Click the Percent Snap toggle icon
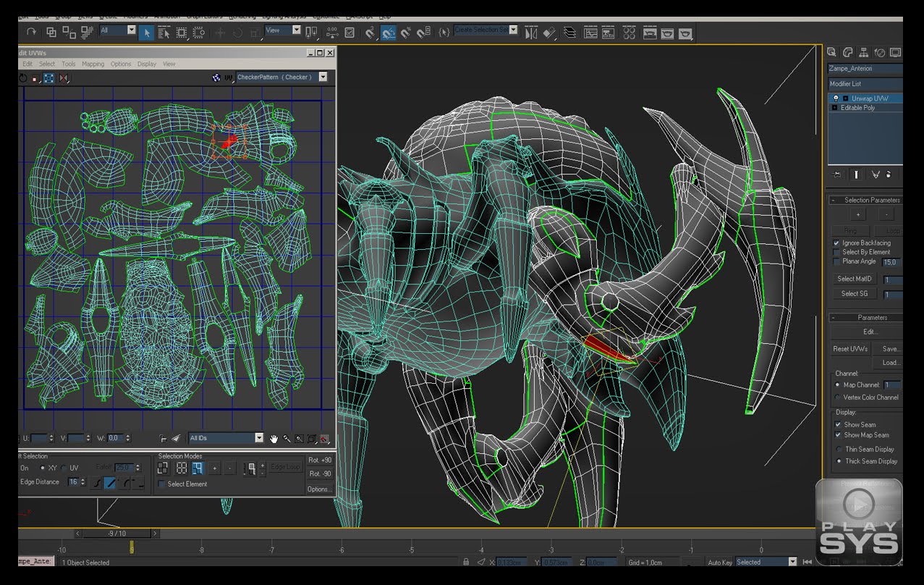This screenshot has height=585, width=924. [406, 33]
